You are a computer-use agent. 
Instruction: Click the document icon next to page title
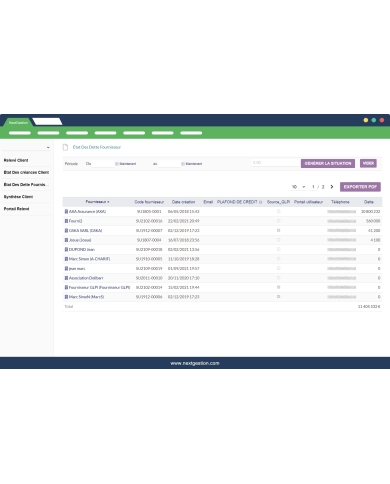click(x=65, y=147)
